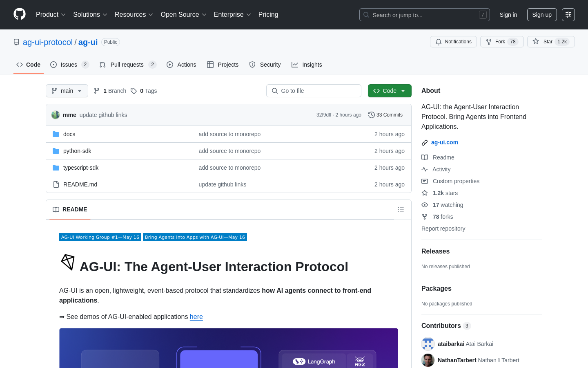Expand the Solutions menu
This screenshot has height=368, width=588.
tap(90, 15)
